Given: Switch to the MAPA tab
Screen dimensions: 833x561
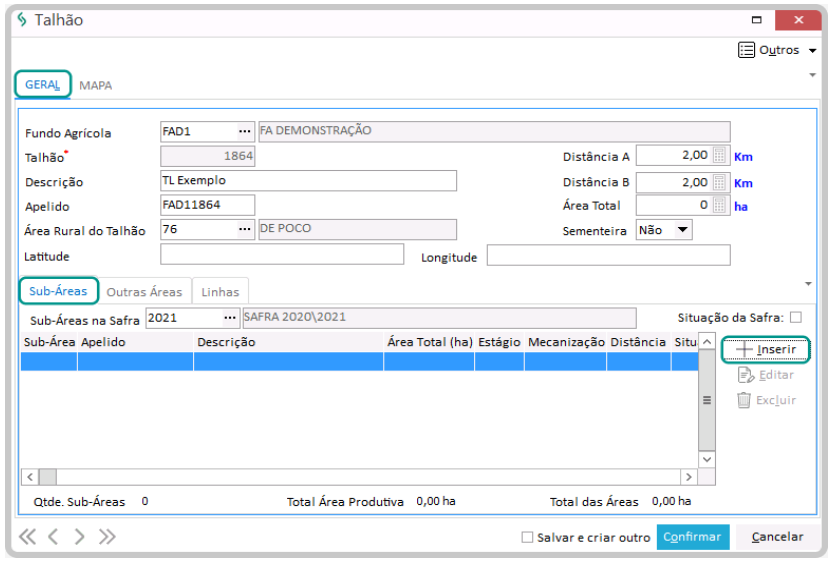Looking at the screenshot, I should click(x=96, y=86).
